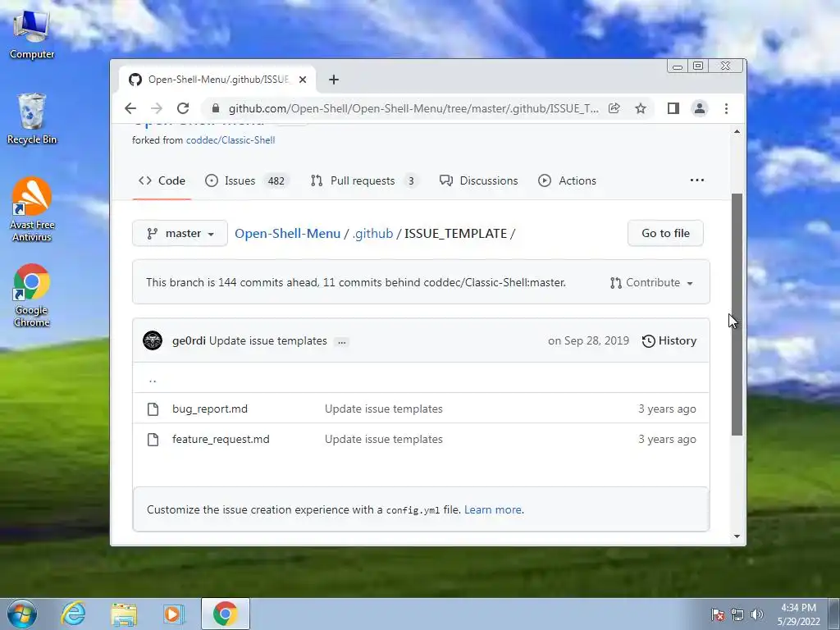Open Google Chrome desktop shortcut
The height and width of the screenshot is (630, 840).
pyautogui.click(x=32, y=295)
